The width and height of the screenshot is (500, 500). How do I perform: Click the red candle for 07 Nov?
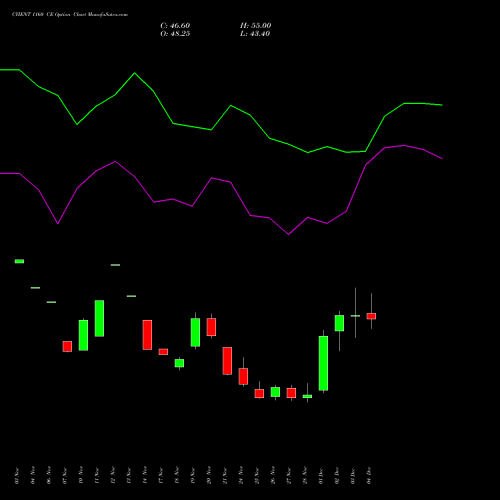[x=67, y=346]
